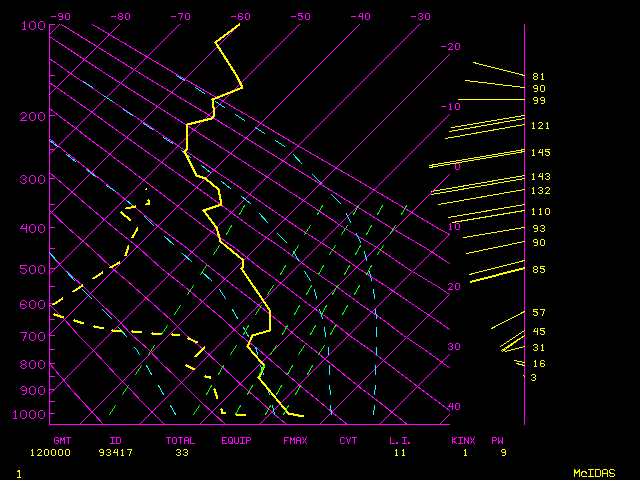Screen dimensions: 640x480
Task: Select the KINX header label
Action: [462, 440]
